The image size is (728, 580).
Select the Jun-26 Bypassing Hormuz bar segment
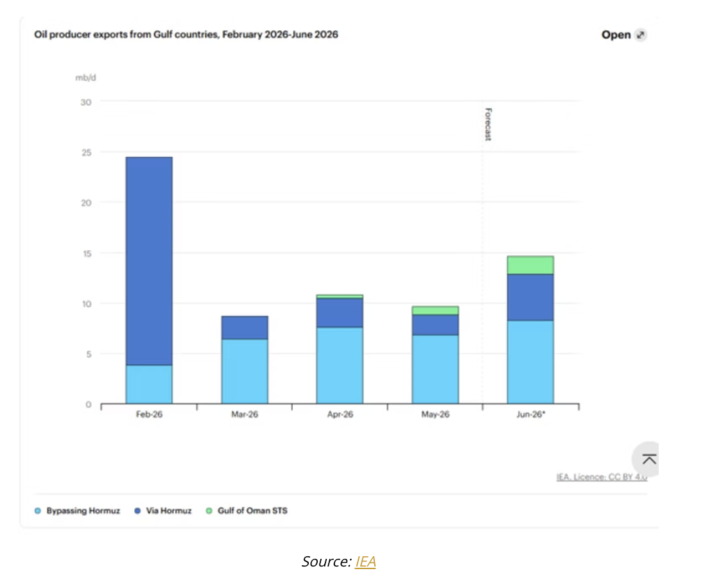tap(530, 362)
